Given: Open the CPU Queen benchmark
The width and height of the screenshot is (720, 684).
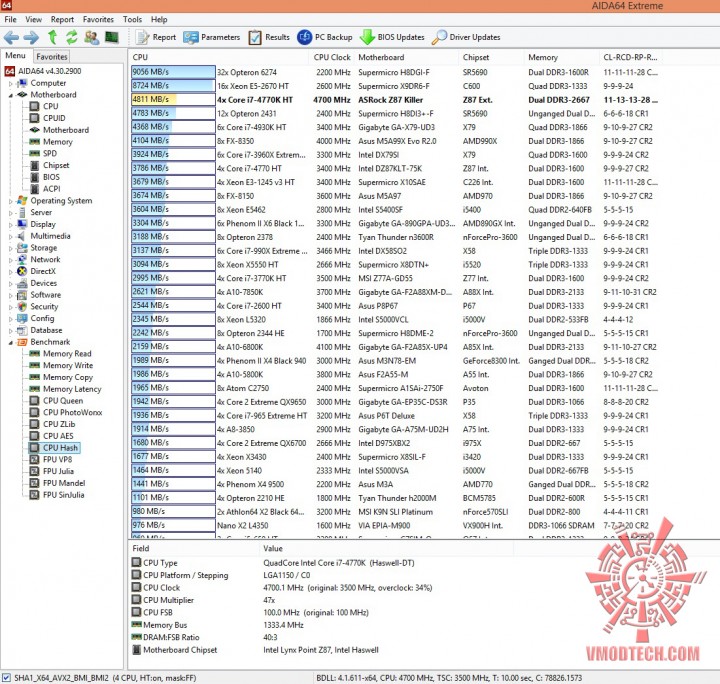Looking at the screenshot, I should [63, 401].
